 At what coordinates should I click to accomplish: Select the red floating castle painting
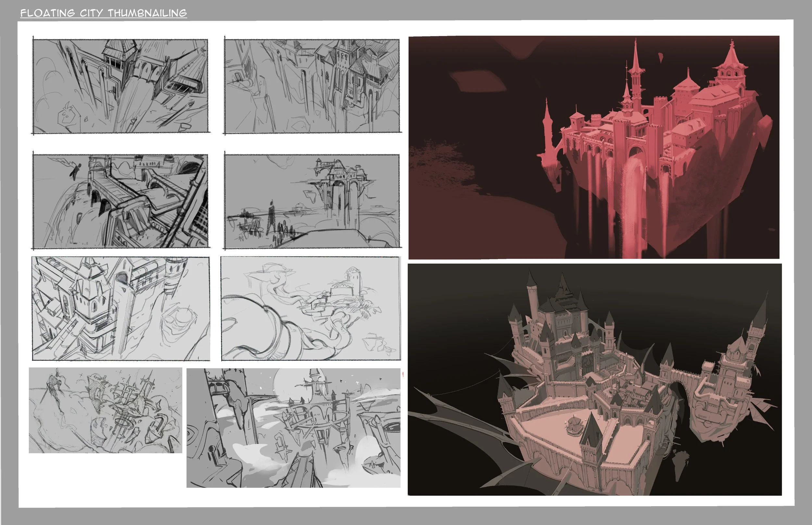pos(594,147)
